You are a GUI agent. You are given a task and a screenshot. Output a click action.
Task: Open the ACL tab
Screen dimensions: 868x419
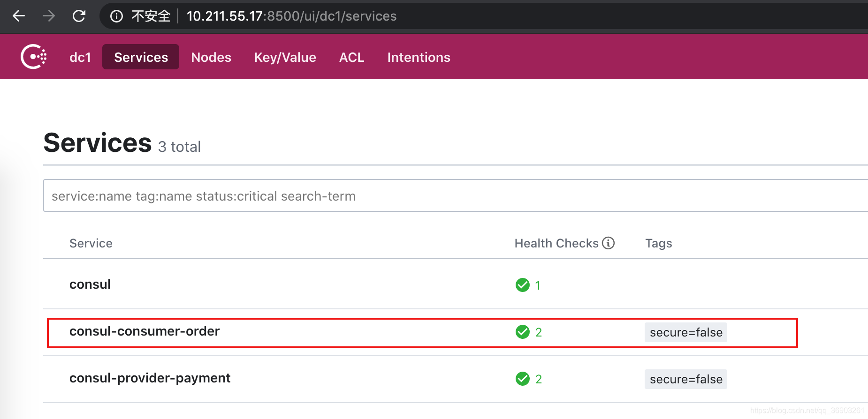tap(351, 57)
